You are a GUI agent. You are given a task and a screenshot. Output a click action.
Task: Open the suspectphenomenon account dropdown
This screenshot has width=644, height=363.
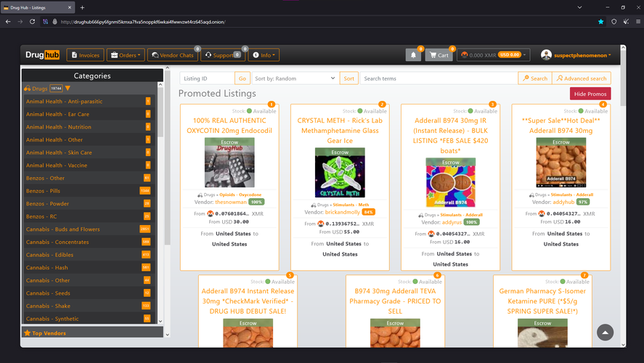coord(582,55)
